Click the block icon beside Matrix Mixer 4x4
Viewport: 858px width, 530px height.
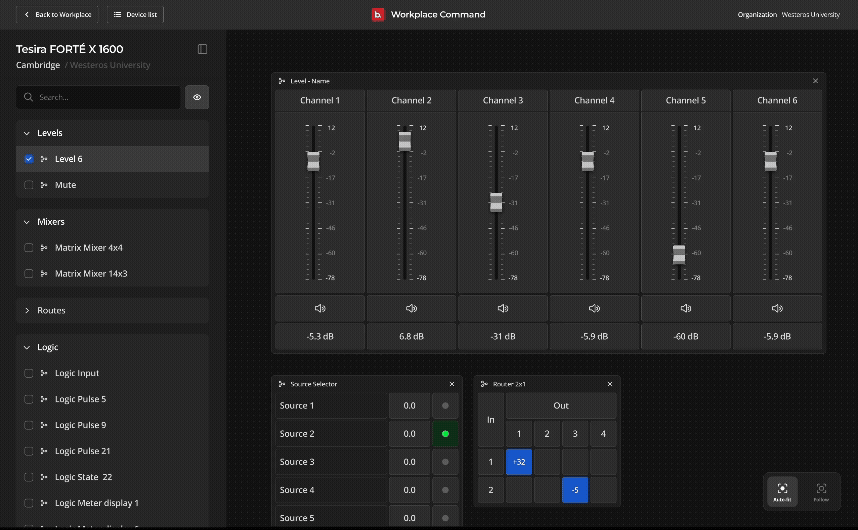pyautogui.click(x=44, y=248)
